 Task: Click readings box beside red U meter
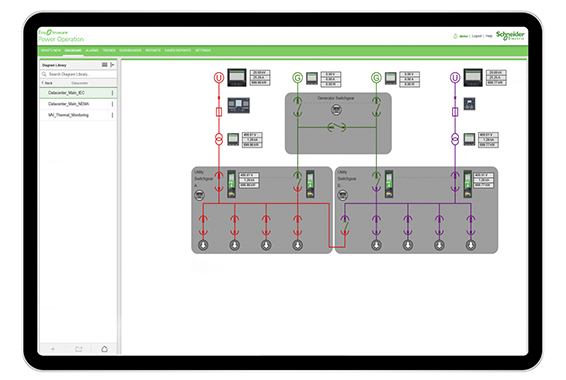point(260,78)
